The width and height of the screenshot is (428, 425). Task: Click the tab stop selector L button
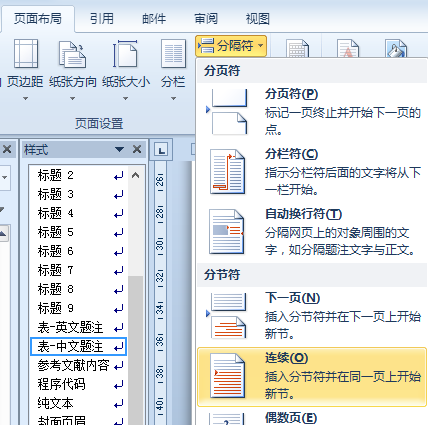tap(162, 150)
